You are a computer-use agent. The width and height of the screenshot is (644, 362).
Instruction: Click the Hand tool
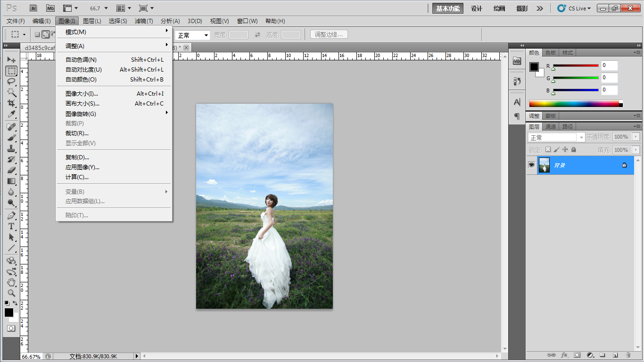pos(11,282)
